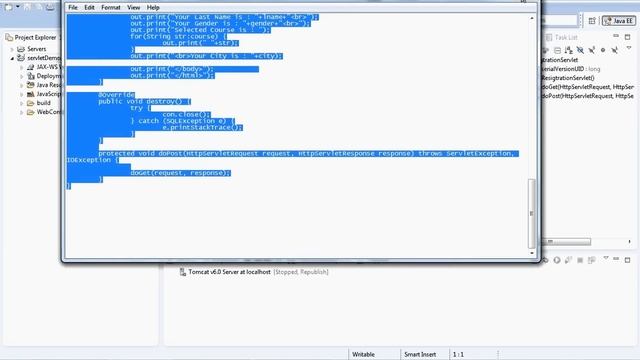The height and width of the screenshot is (360, 640).
Task: Collapse the servletDemo project node
Action: pyautogui.click(x=12, y=58)
